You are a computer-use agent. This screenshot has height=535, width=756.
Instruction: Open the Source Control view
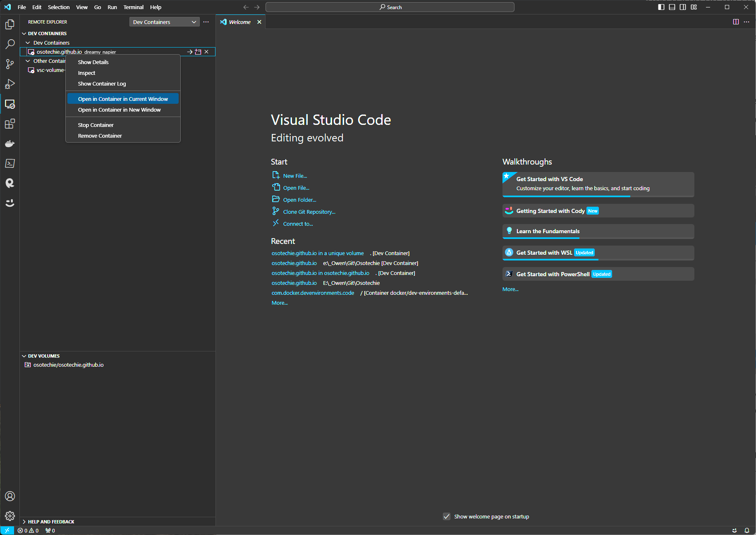[x=10, y=64]
